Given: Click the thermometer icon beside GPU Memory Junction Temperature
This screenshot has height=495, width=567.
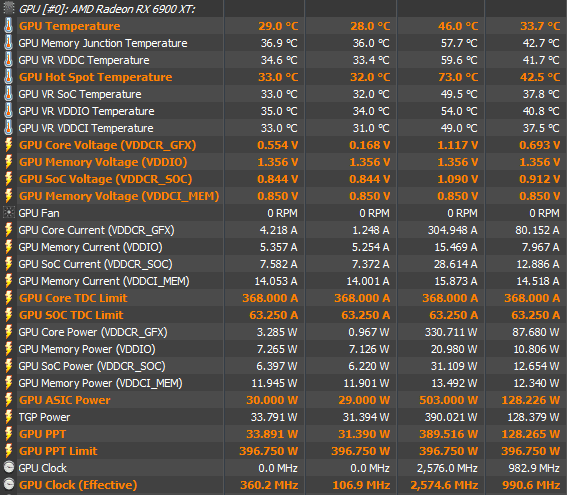Looking at the screenshot, I should pos(8,43).
